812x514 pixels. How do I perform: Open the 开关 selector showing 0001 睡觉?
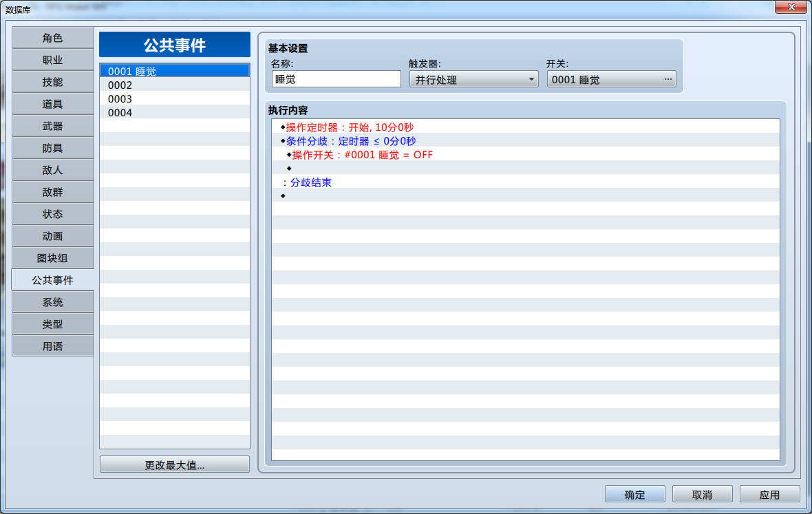(x=611, y=79)
